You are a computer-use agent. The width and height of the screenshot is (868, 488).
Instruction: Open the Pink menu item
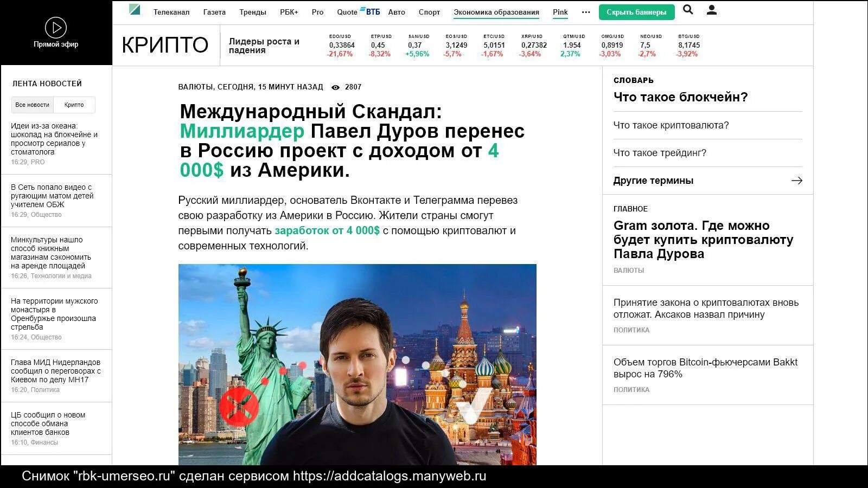[560, 12]
